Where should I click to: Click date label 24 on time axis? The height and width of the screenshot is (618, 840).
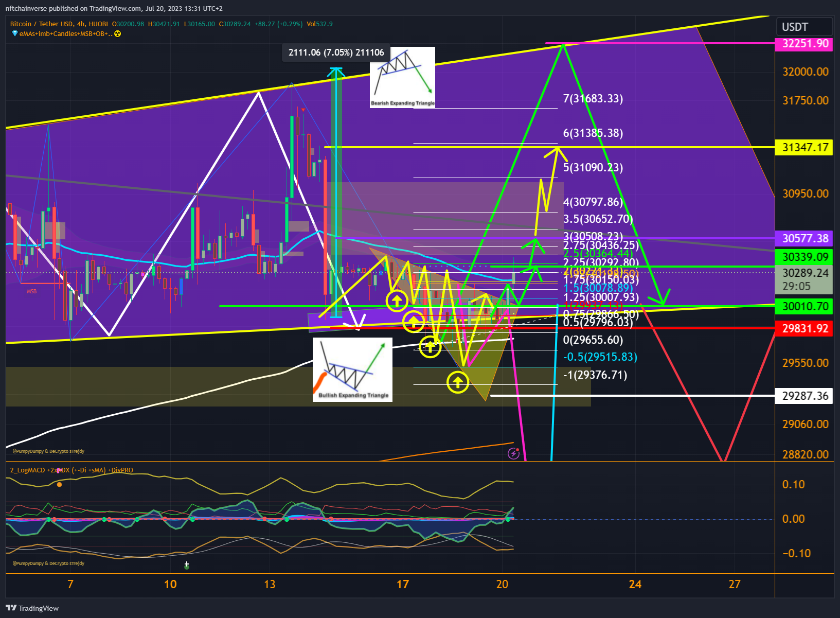[635, 585]
